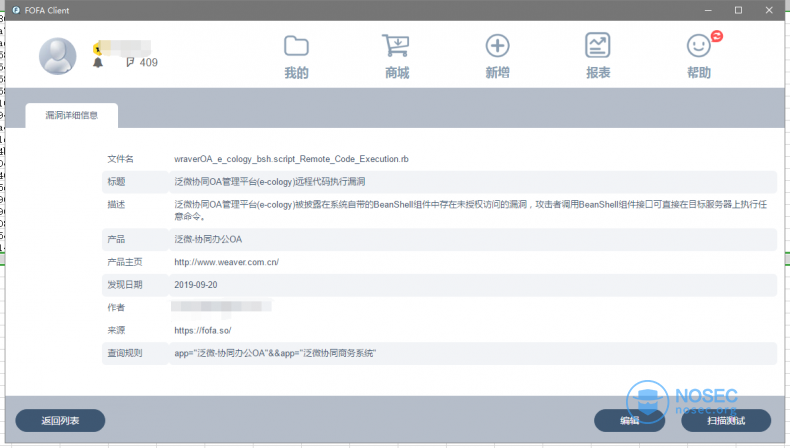The height and width of the screenshot is (448, 790).
Task: Click the 编辑 button
Action: [629, 421]
